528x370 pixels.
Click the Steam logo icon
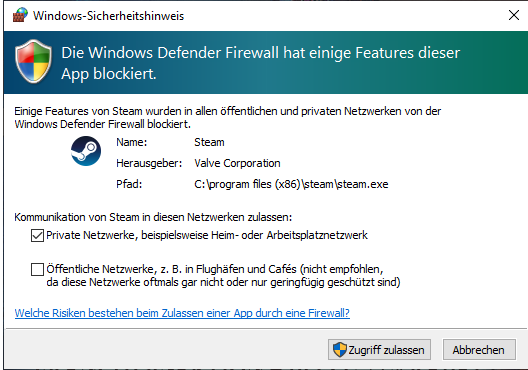(86, 151)
